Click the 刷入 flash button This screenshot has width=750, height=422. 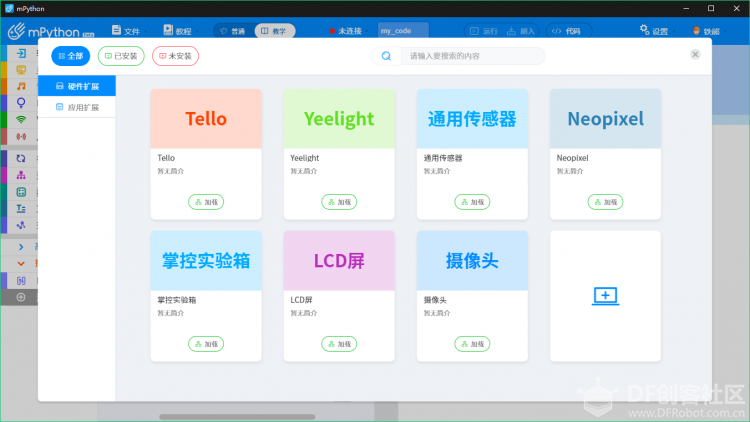pyautogui.click(x=521, y=31)
